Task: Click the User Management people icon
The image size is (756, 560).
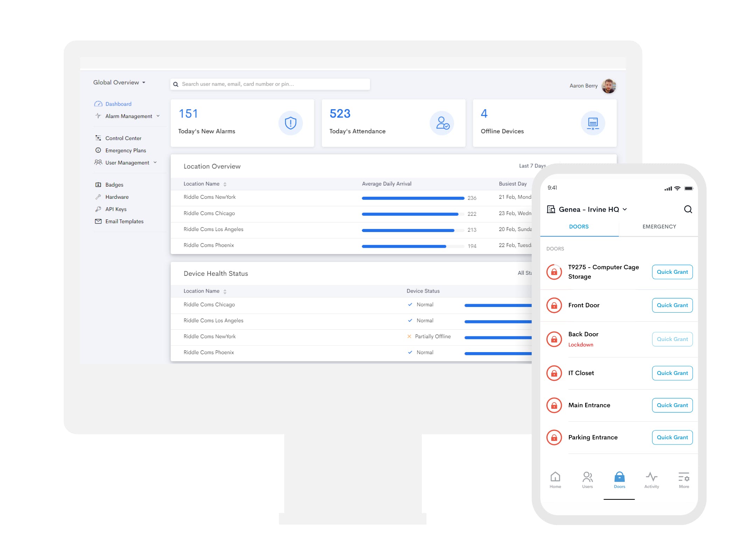Action: point(98,162)
